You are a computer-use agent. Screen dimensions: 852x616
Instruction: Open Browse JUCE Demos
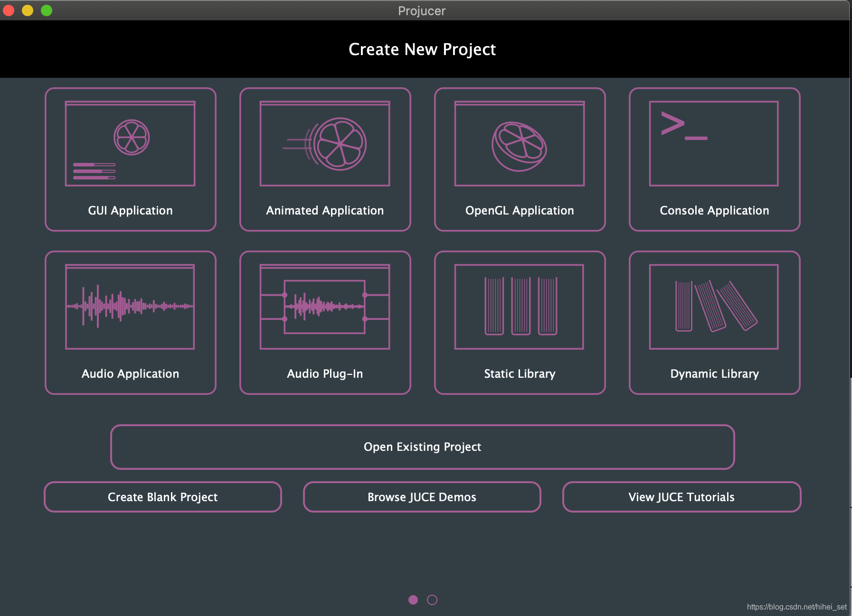click(422, 497)
